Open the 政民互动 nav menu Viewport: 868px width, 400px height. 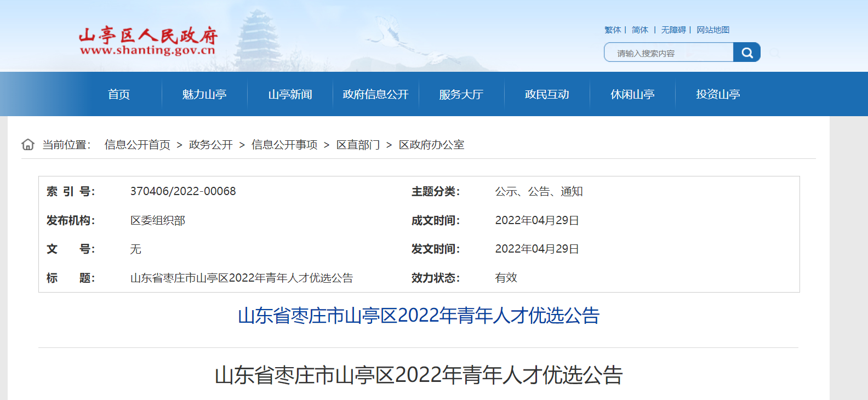click(547, 94)
